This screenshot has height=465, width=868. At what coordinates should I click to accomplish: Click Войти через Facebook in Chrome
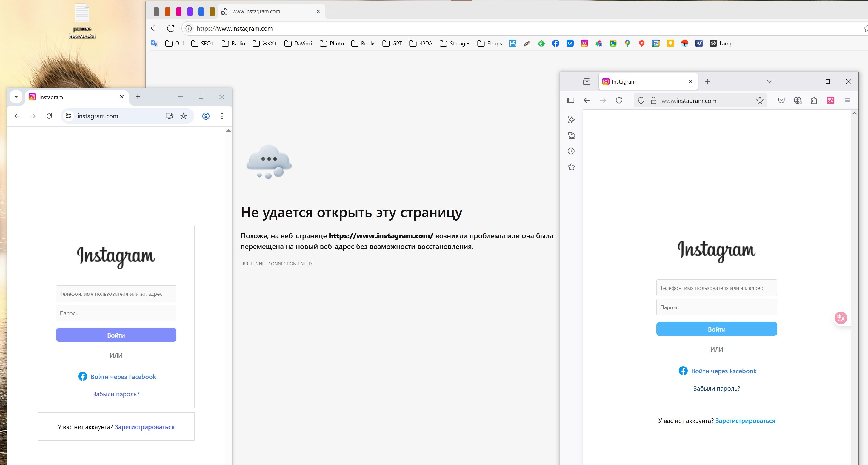click(117, 377)
